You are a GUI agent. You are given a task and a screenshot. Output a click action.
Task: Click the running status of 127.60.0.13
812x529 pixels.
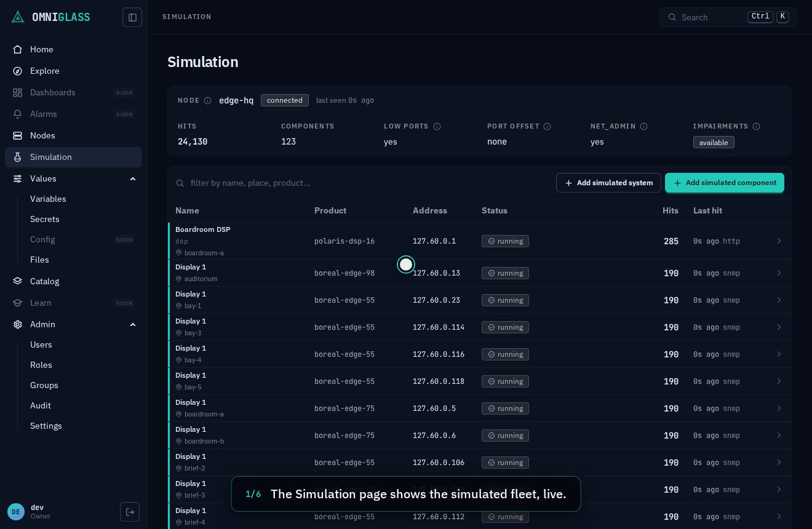(505, 273)
